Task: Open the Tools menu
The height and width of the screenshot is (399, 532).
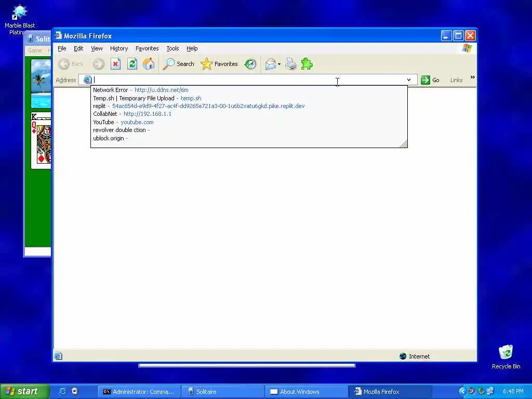Action: tap(172, 48)
